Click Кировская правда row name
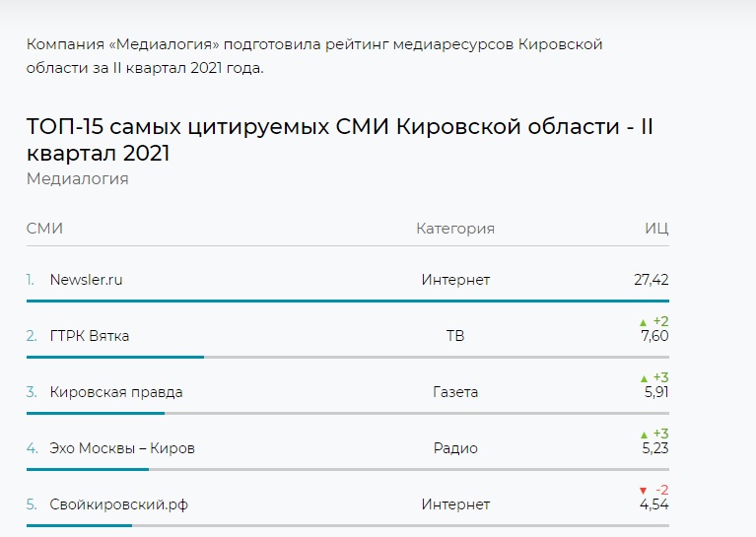The height and width of the screenshot is (537, 756). [116, 392]
